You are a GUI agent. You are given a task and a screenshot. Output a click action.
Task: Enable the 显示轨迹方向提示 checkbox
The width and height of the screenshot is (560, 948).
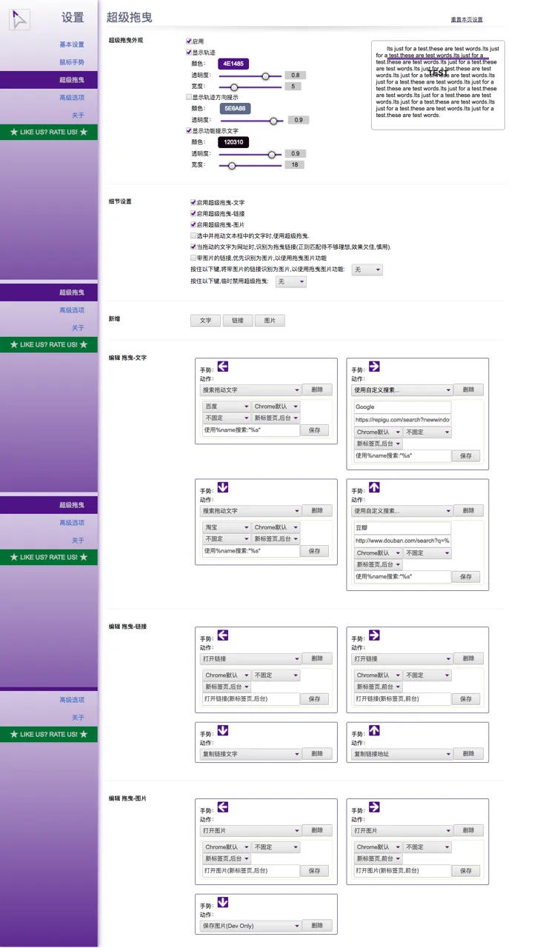189,97
